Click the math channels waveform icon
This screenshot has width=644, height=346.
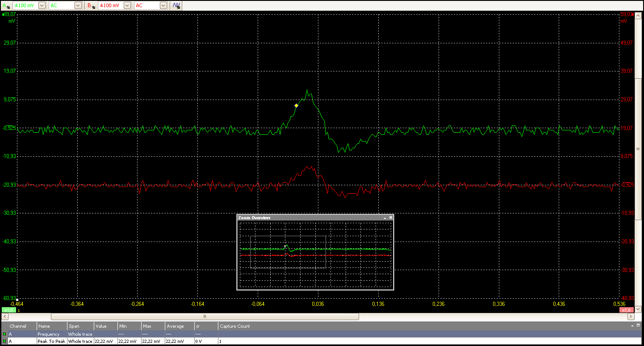pos(176,5)
